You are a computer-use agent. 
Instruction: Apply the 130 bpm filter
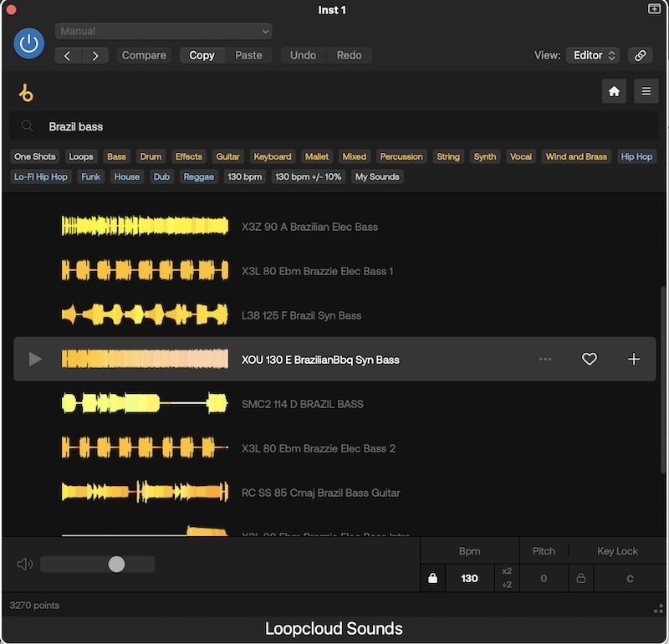tap(244, 176)
